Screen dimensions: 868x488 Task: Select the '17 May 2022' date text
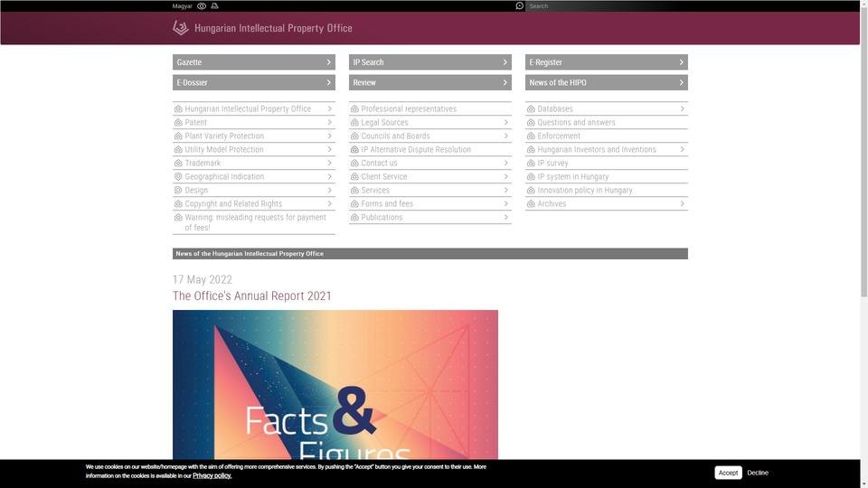point(202,279)
